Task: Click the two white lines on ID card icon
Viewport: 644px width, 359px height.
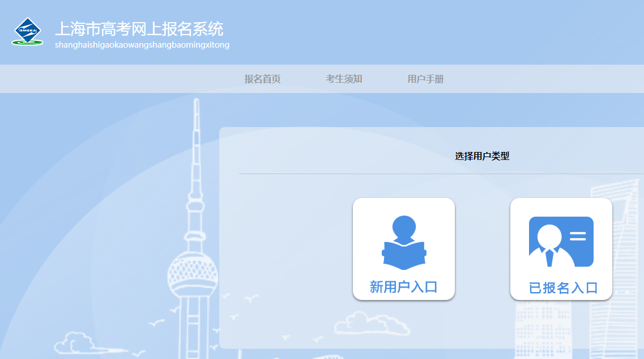Action: tap(578, 236)
